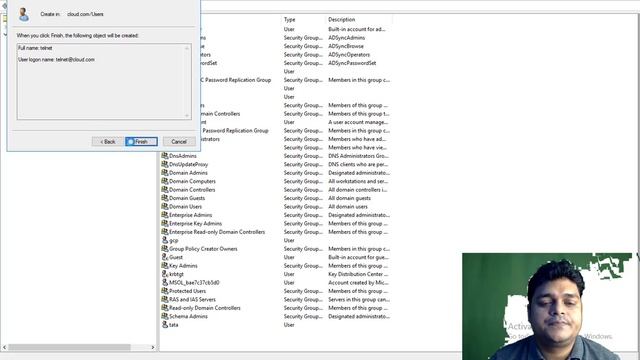Click the summary box scroll down arrow

187,116
